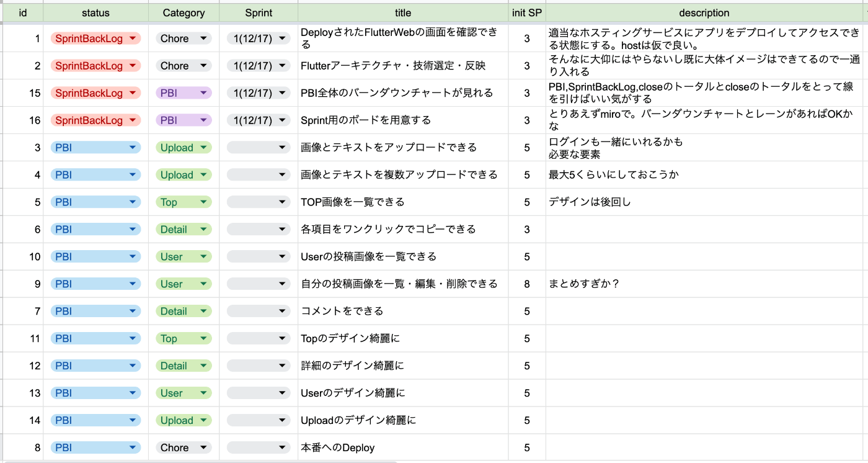Select title cell Userの投稿画像を一覧できる
868x463 pixels.
(x=403, y=257)
